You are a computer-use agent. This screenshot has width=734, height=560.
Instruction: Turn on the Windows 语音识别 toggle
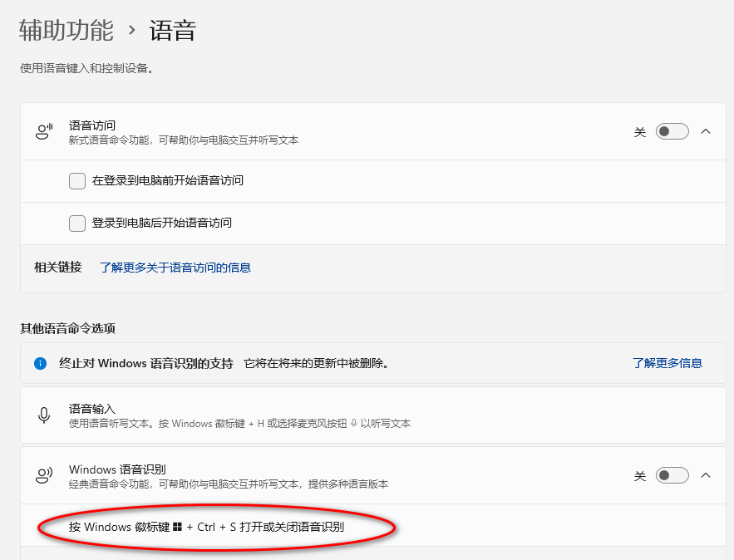tap(672, 475)
